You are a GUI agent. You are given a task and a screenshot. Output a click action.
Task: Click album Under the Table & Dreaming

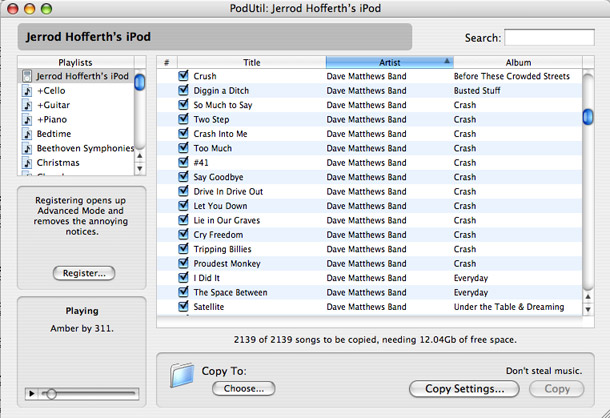[x=509, y=307]
